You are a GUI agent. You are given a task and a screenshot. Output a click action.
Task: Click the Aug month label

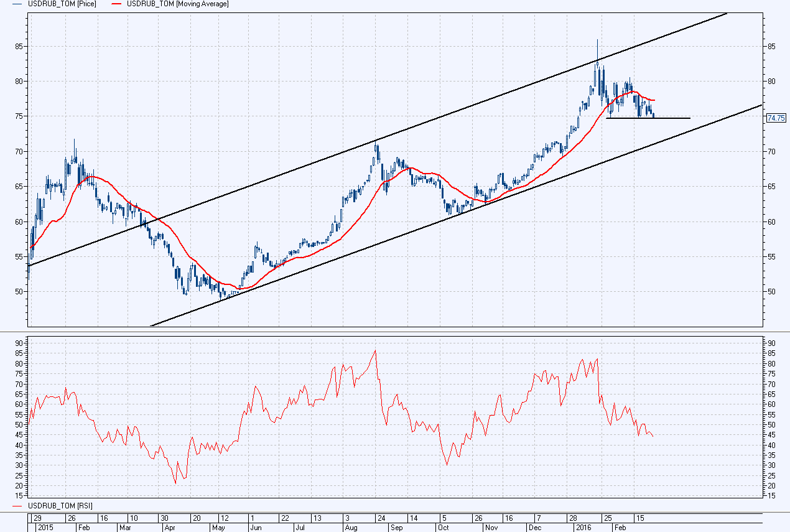351,527
